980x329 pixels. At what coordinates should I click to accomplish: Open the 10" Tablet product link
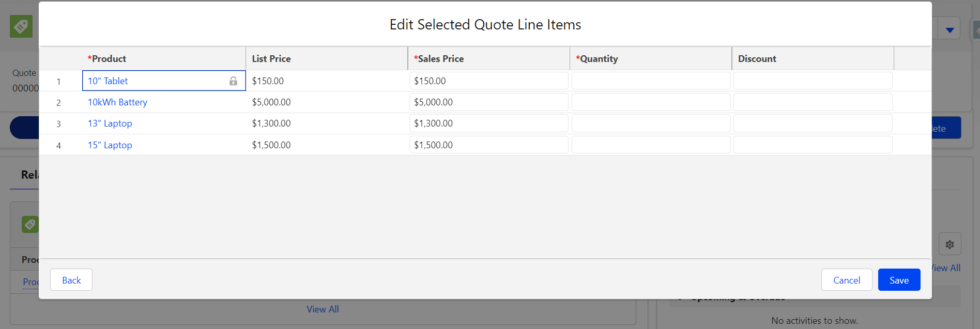tap(108, 81)
